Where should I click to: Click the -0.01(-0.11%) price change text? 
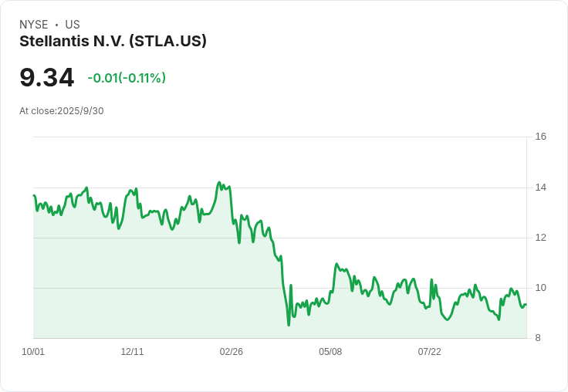pos(127,77)
